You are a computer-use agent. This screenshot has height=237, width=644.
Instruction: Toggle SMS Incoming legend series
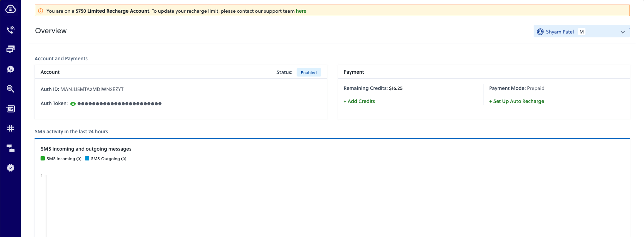point(61,159)
